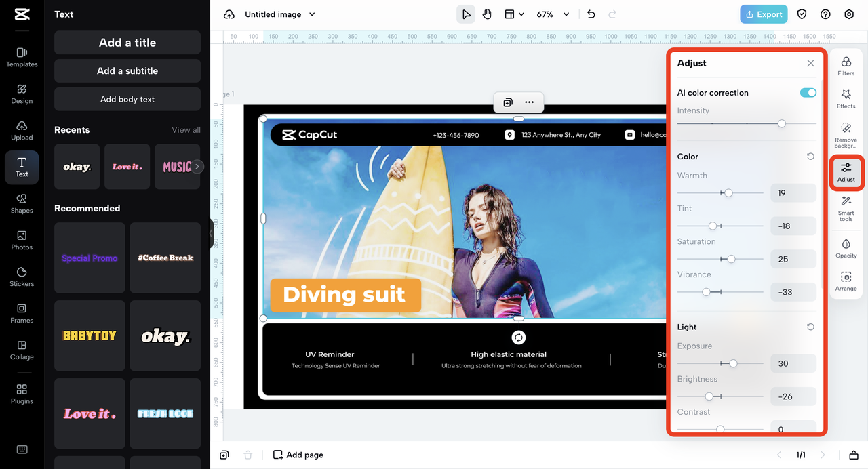Image resolution: width=868 pixels, height=469 pixels.
Task: Reset the Color adjustments
Action: click(810, 157)
